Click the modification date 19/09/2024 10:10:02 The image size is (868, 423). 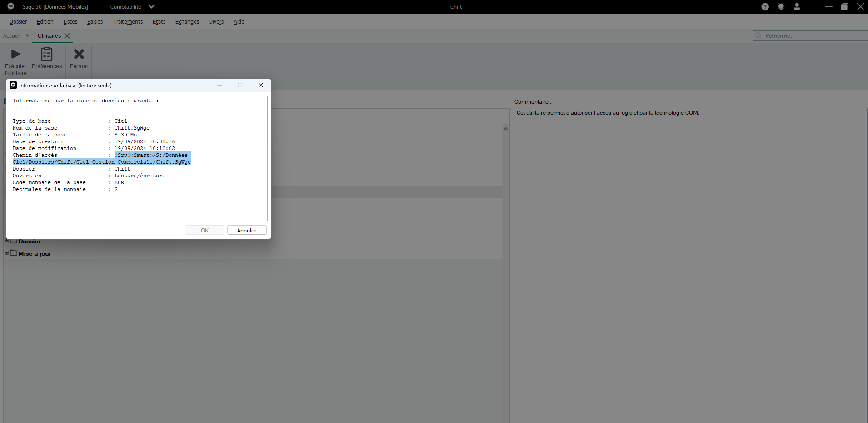pyautogui.click(x=145, y=148)
